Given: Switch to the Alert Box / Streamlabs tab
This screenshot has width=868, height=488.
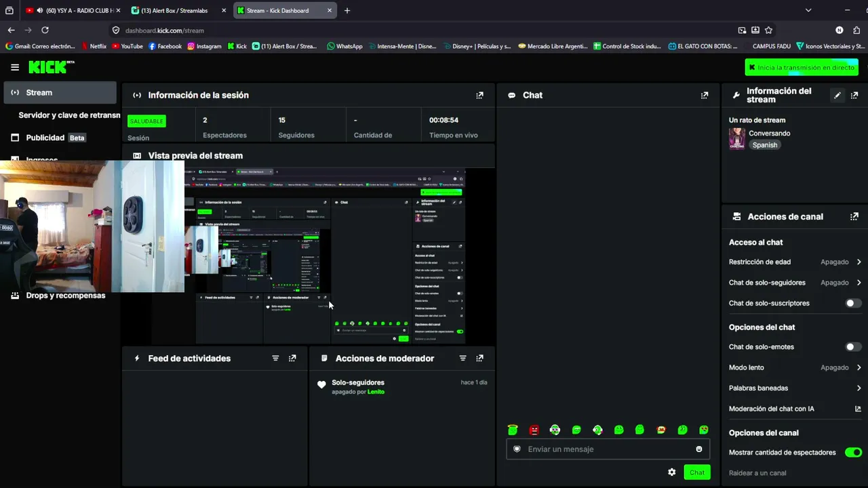Looking at the screenshot, I should click(179, 10).
